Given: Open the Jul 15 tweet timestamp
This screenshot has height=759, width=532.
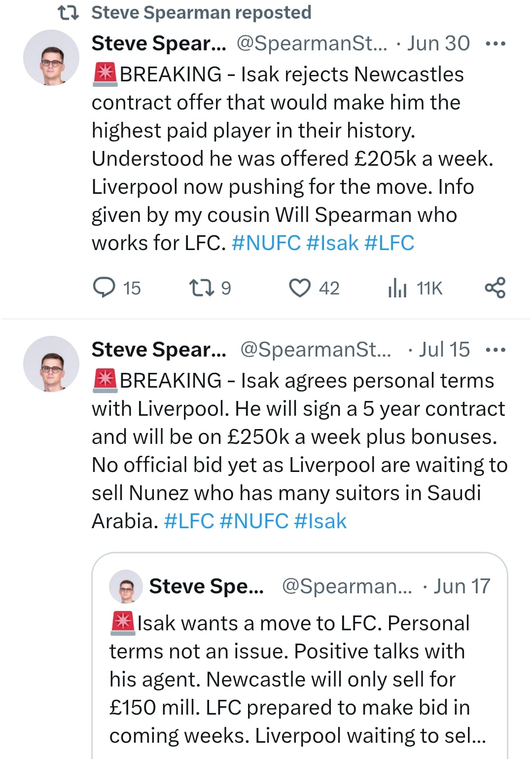Looking at the screenshot, I should coord(444,350).
